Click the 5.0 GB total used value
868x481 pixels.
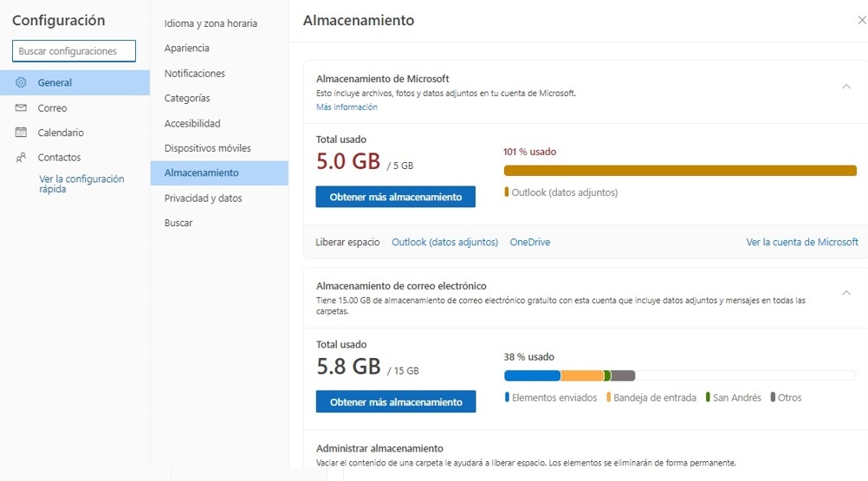coord(348,161)
